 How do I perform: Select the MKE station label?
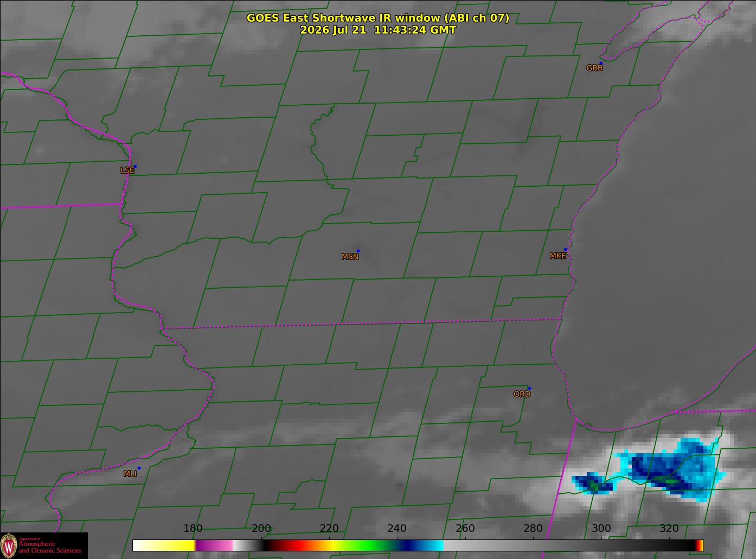click(558, 256)
